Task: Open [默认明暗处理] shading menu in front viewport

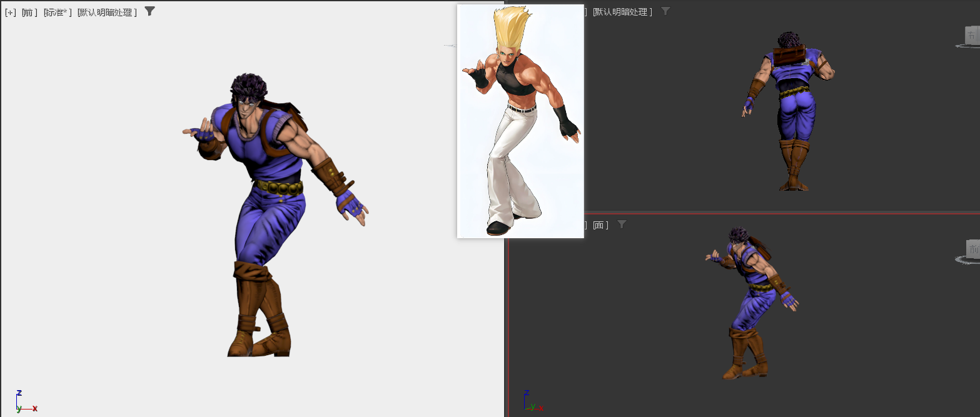Action: point(107,12)
